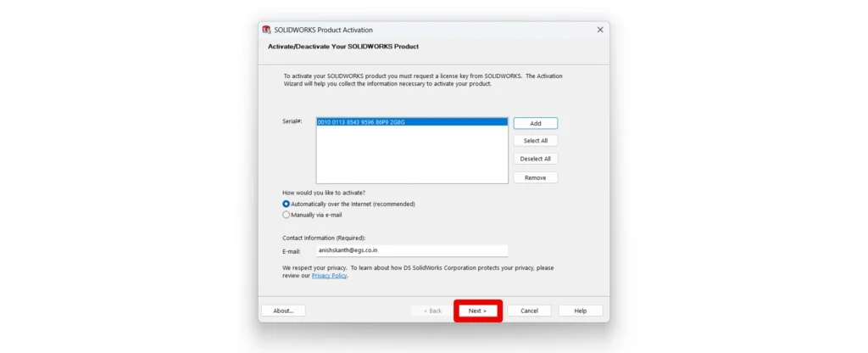Remove the selected serial number
This screenshot has width=868, height=353.
535,177
